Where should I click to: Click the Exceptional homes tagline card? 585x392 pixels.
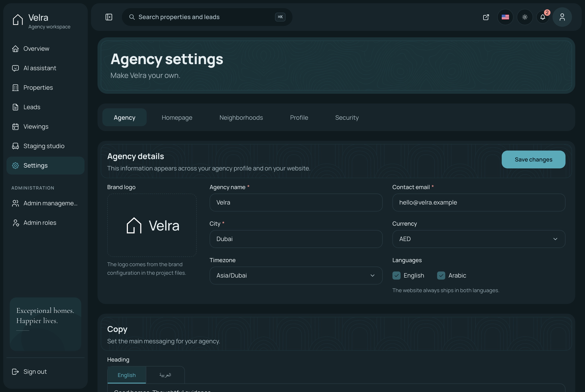[45, 324]
